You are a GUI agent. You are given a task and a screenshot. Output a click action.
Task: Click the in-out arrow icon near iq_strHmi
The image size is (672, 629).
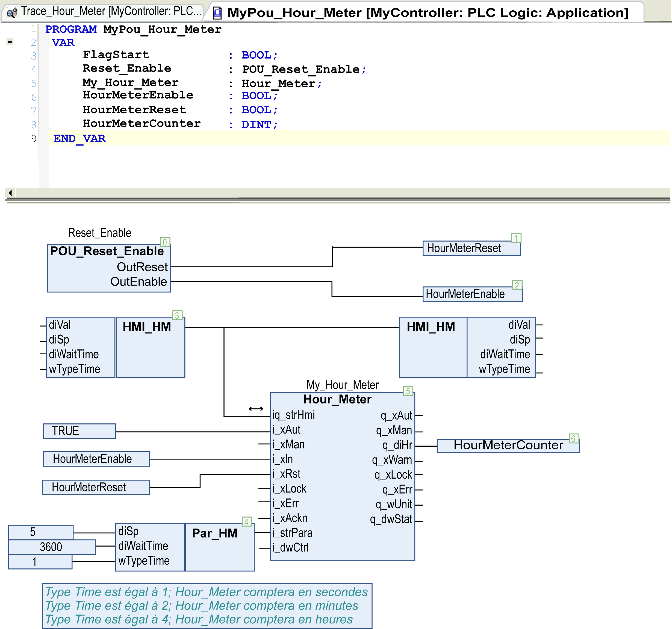(255, 409)
